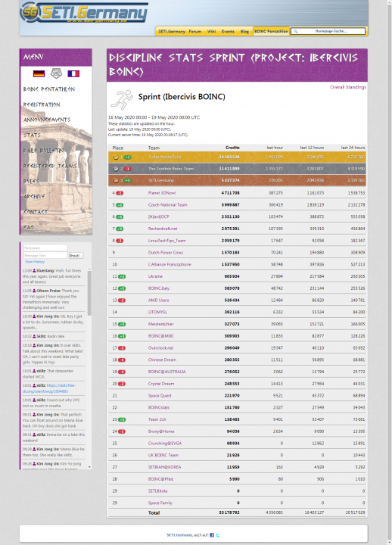
Task: Open Announcements sidebar menu item
Action: pos(47,120)
